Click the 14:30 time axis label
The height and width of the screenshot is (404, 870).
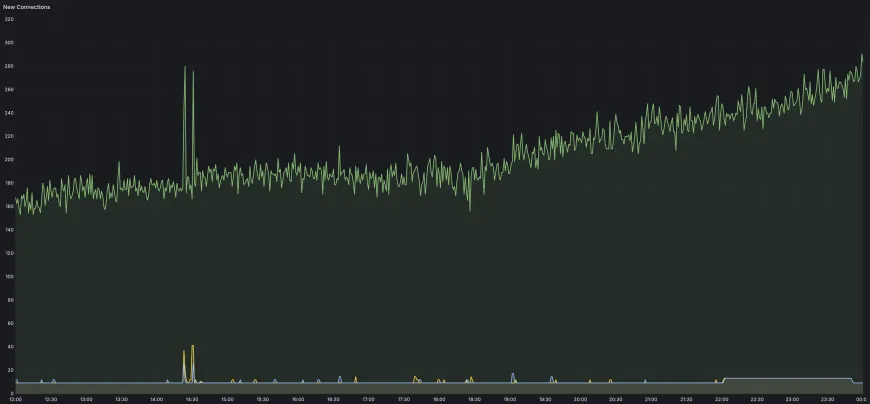point(192,399)
